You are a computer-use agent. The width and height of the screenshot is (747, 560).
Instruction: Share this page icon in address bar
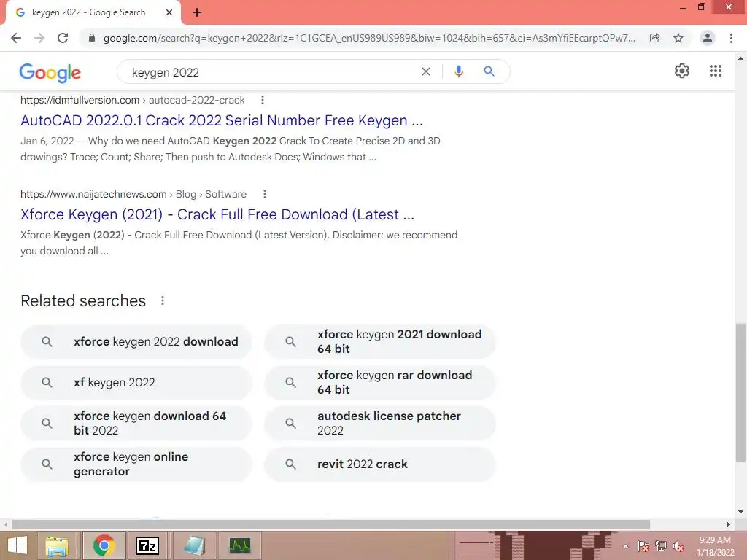coord(655,38)
